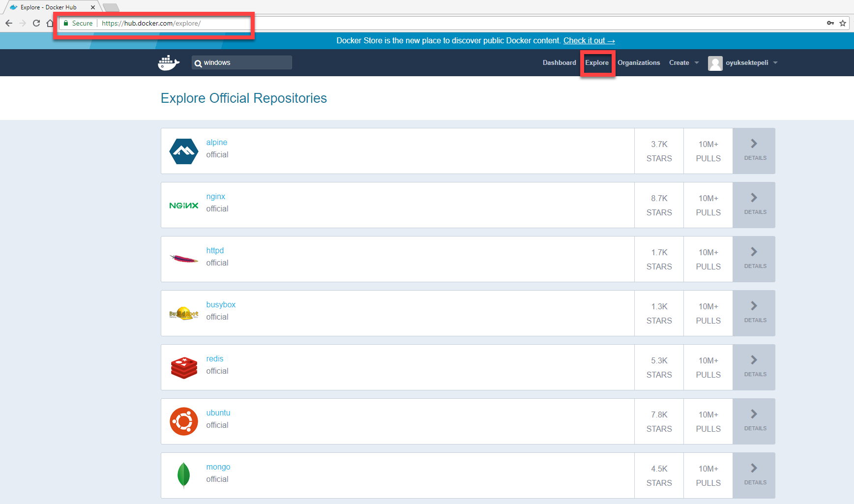The image size is (854, 504).
Task: Click the 7.8K STARS count for ubuntu
Action: pyautogui.click(x=659, y=421)
